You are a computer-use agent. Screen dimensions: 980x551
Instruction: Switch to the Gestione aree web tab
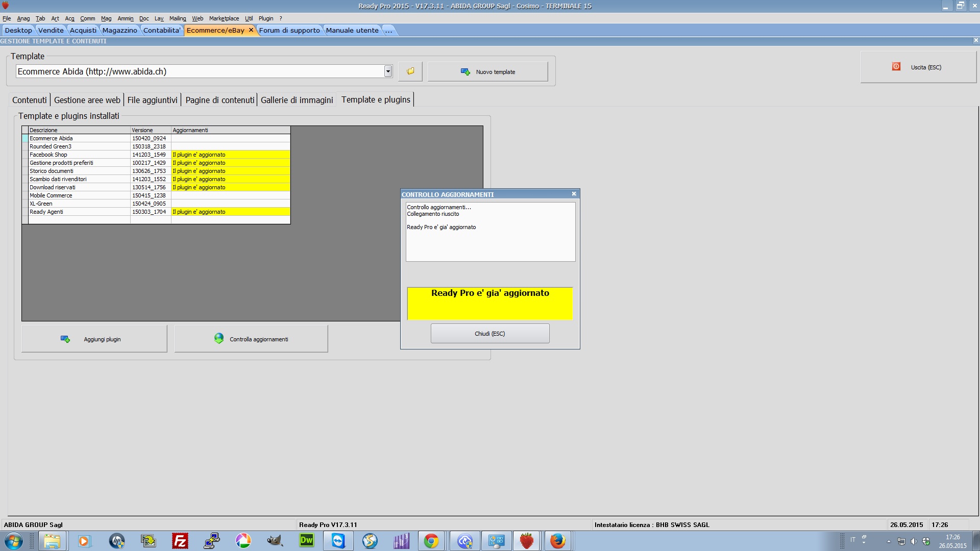[87, 100]
